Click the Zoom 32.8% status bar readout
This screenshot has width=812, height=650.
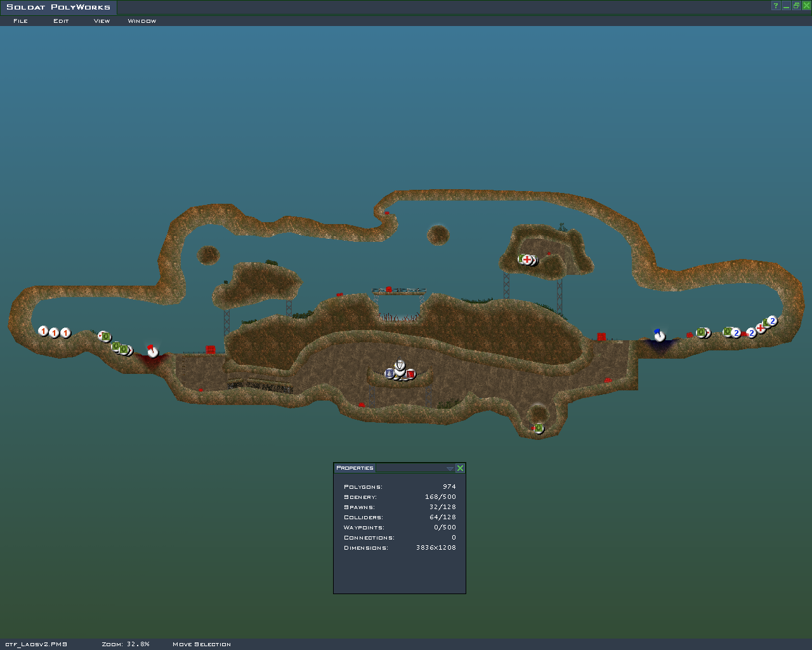[126, 644]
